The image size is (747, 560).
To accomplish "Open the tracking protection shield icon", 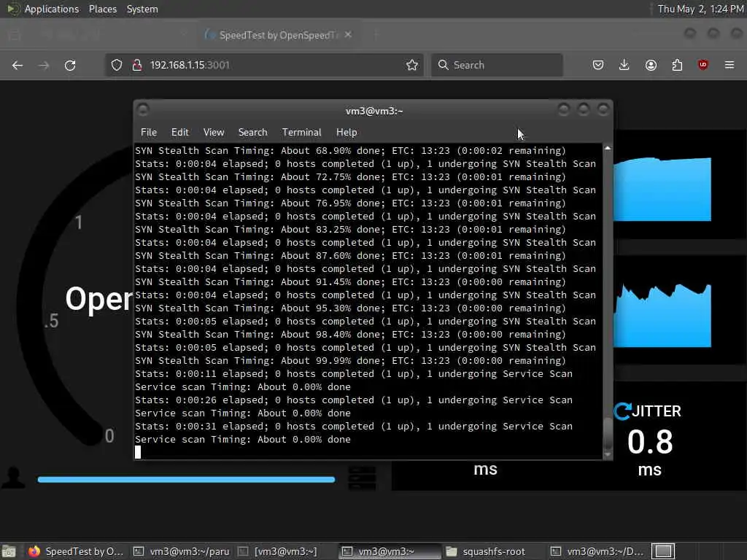I will coord(117,65).
